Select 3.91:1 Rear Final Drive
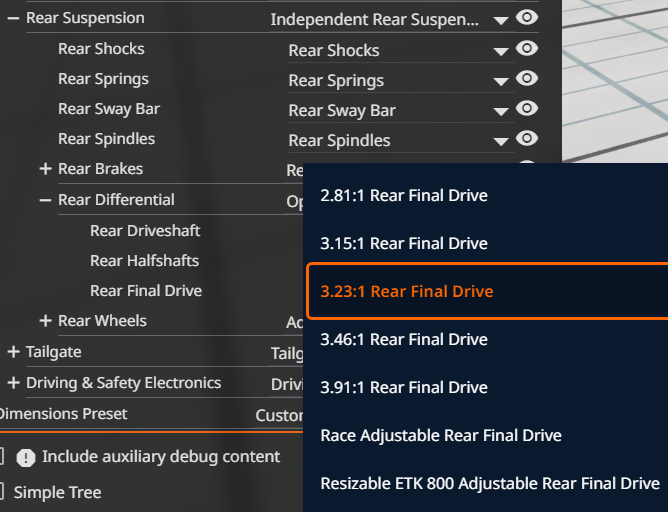The image size is (668, 512). (x=404, y=387)
